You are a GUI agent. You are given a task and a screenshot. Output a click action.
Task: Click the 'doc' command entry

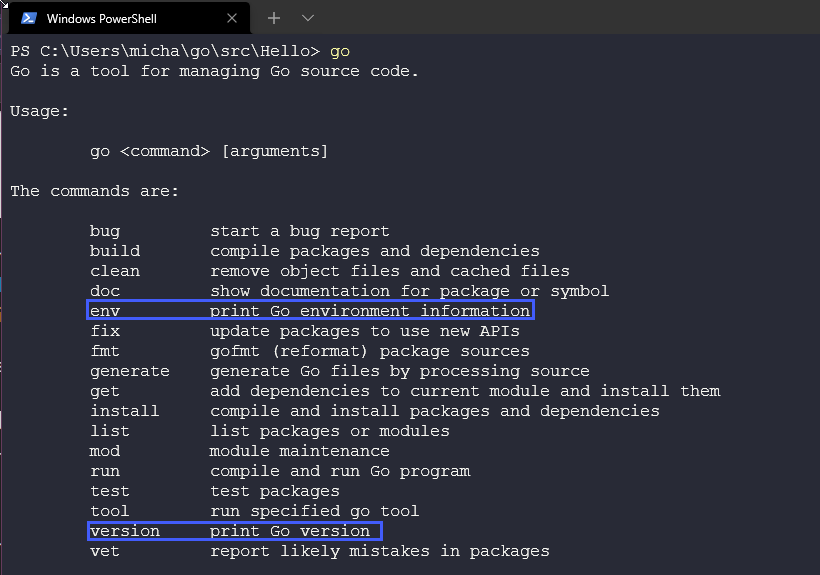105,291
